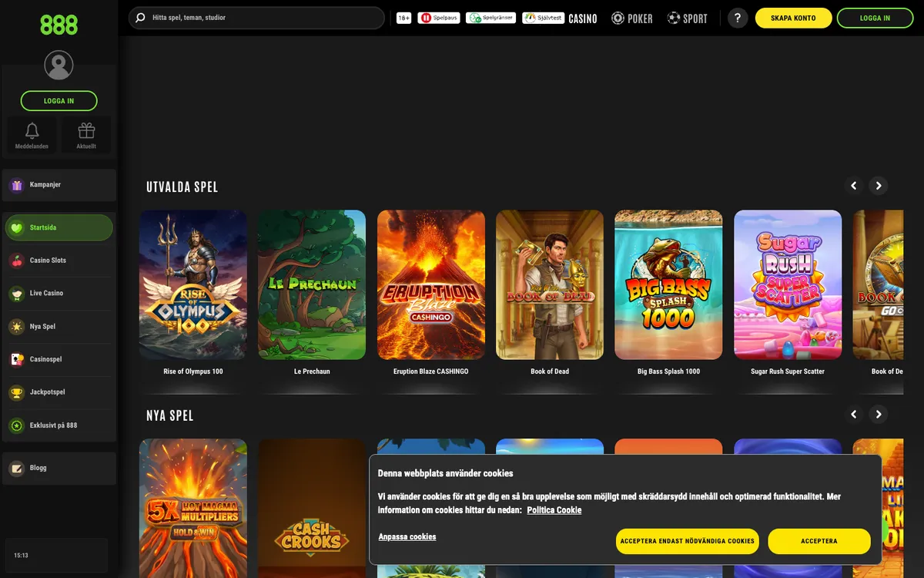Click the Jackpotspel trophy icon

(x=16, y=392)
